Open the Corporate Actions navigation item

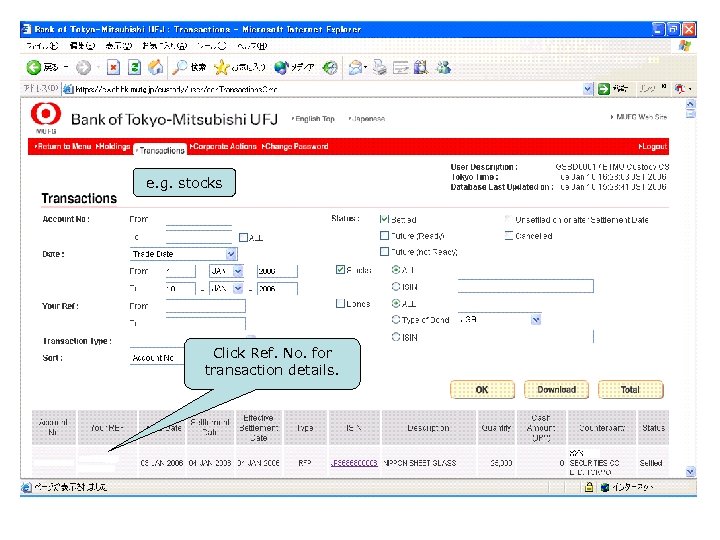[x=223, y=146]
